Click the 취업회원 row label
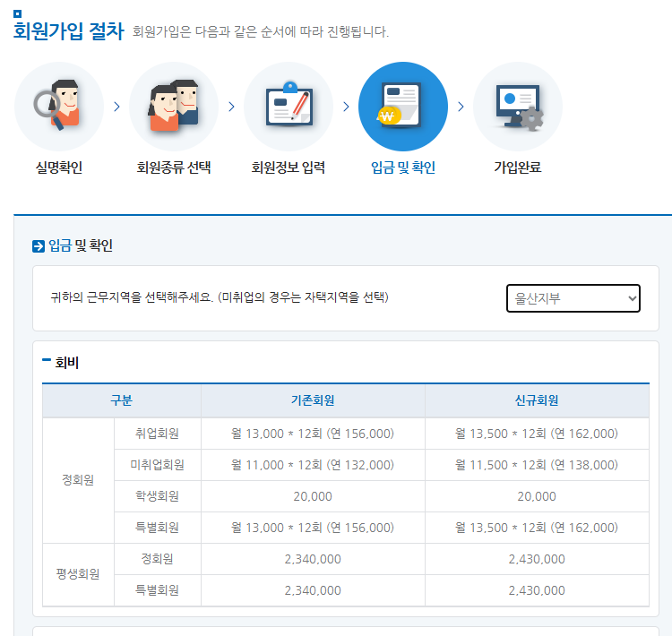Viewport: 672px width, 636px height. click(x=158, y=434)
